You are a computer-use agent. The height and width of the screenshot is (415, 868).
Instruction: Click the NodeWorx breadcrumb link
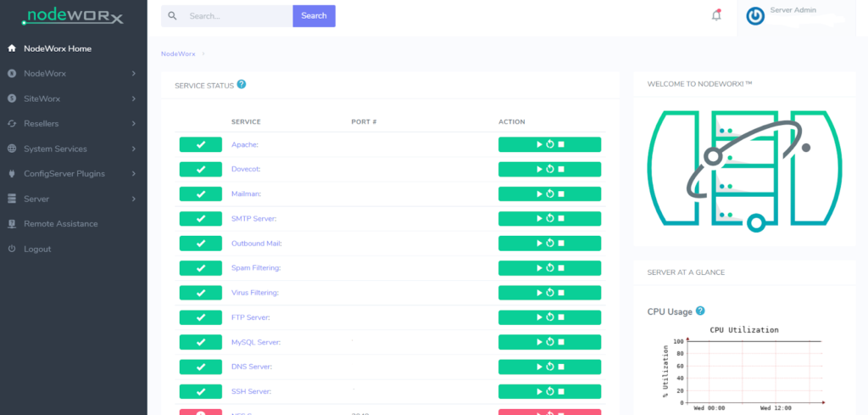click(x=178, y=53)
